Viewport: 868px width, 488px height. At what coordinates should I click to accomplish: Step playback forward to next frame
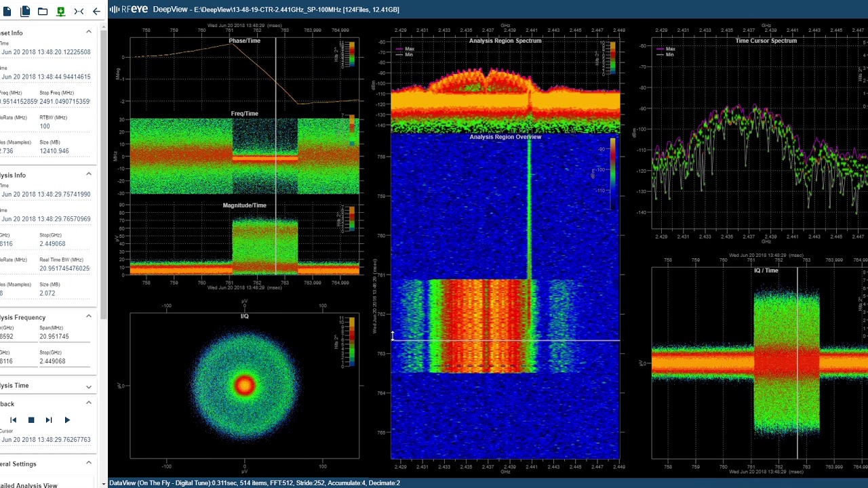49,420
